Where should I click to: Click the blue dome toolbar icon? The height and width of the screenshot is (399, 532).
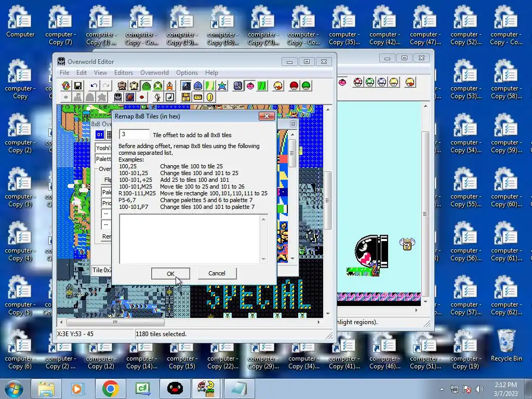click(198, 86)
